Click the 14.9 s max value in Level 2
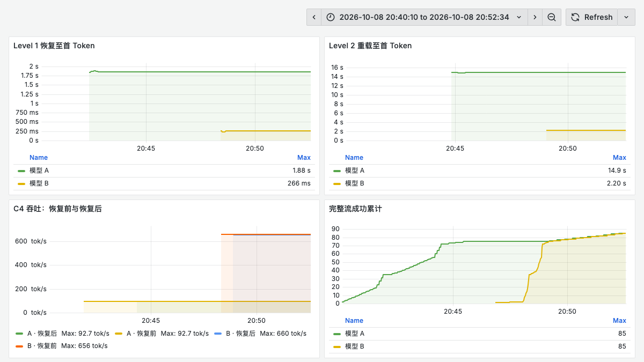Screen dimensions: 644x362 tap(617, 171)
